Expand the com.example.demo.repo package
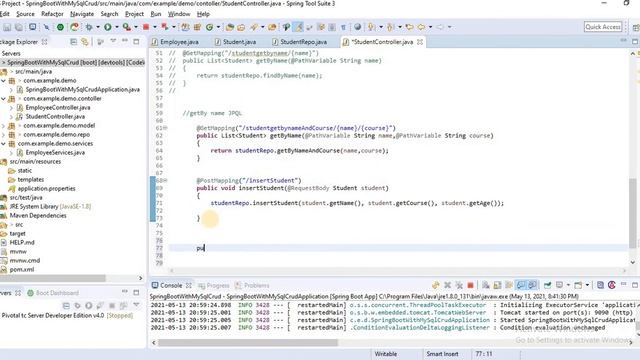 [3, 135]
